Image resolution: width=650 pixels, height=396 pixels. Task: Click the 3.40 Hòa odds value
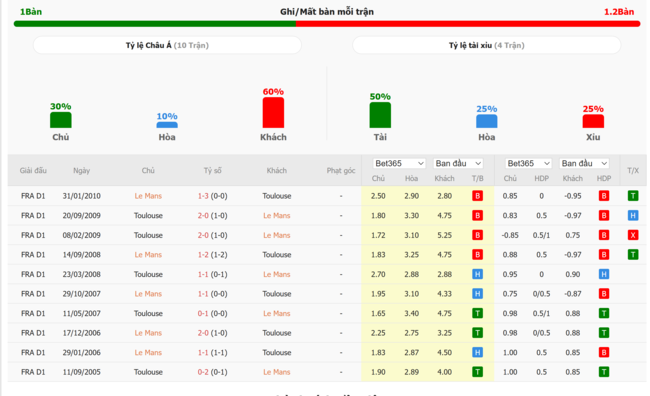[x=411, y=313]
